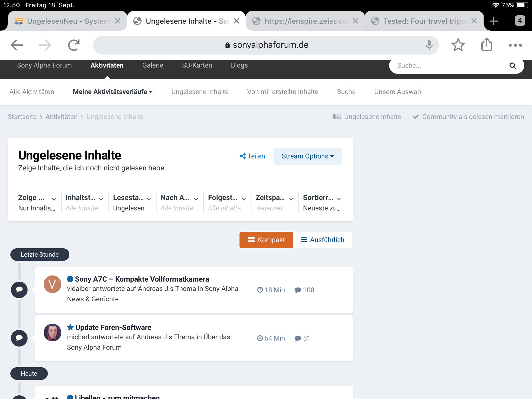Viewport: 532px width, 399px height.
Task: Switch to Kompakt view
Action: coord(266,240)
